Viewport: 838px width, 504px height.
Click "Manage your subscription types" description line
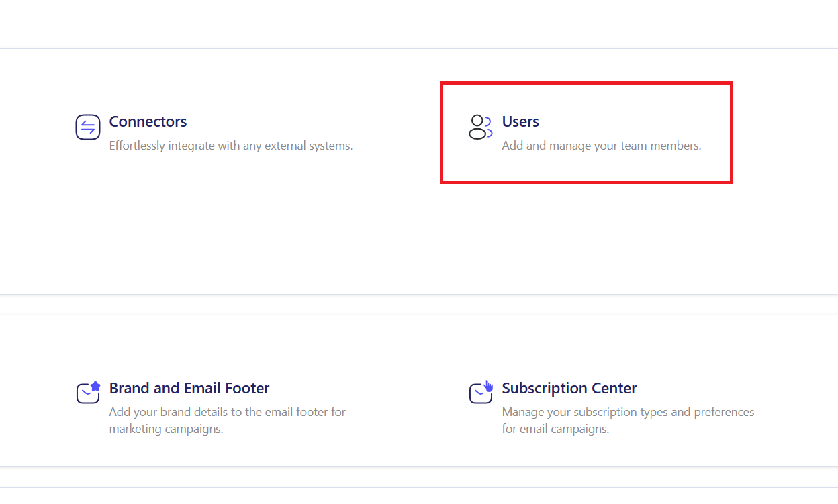coord(628,412)
